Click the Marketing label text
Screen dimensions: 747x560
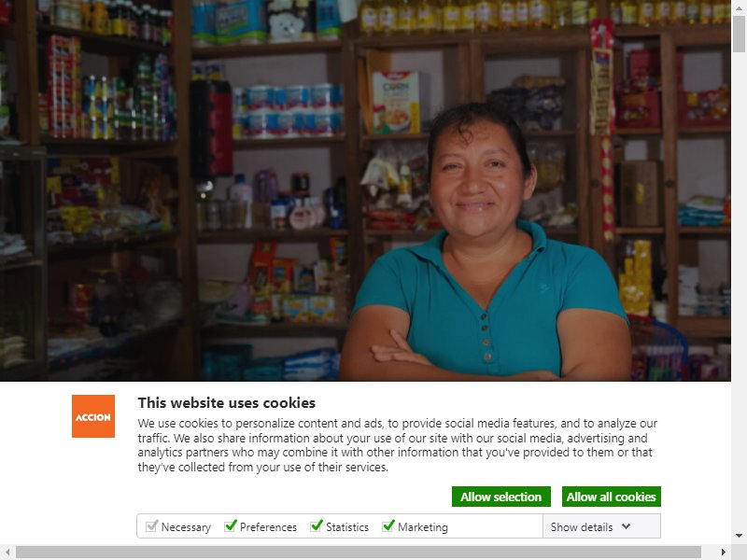point(423,527)
